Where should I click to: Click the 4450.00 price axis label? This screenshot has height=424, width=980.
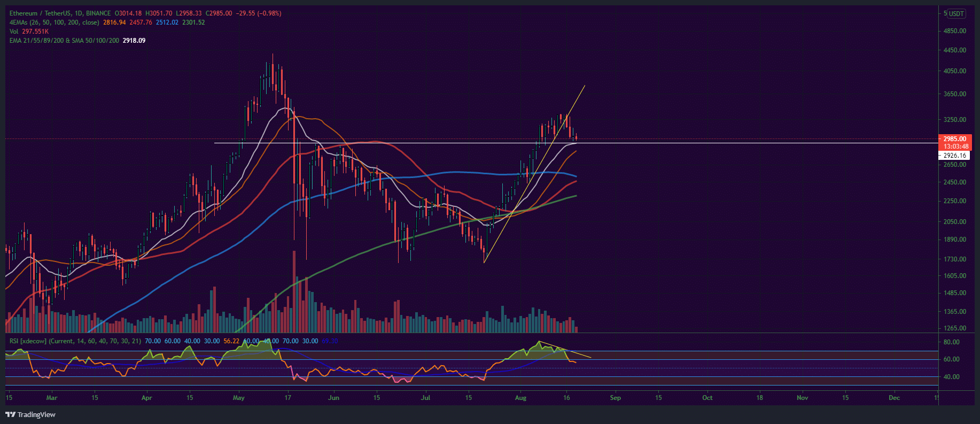(x=955, y=50)
